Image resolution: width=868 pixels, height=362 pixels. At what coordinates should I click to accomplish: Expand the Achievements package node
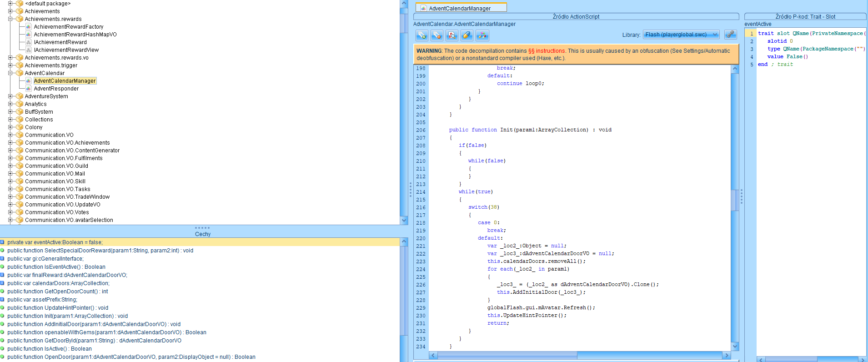click(x=10, y=11)
